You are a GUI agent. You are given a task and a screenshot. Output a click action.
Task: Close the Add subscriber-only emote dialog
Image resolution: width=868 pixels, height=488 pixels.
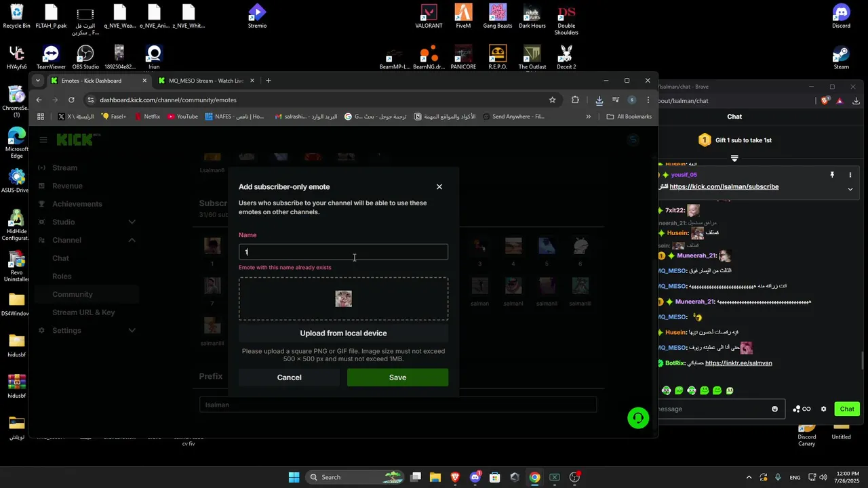[x=439, y=187]
